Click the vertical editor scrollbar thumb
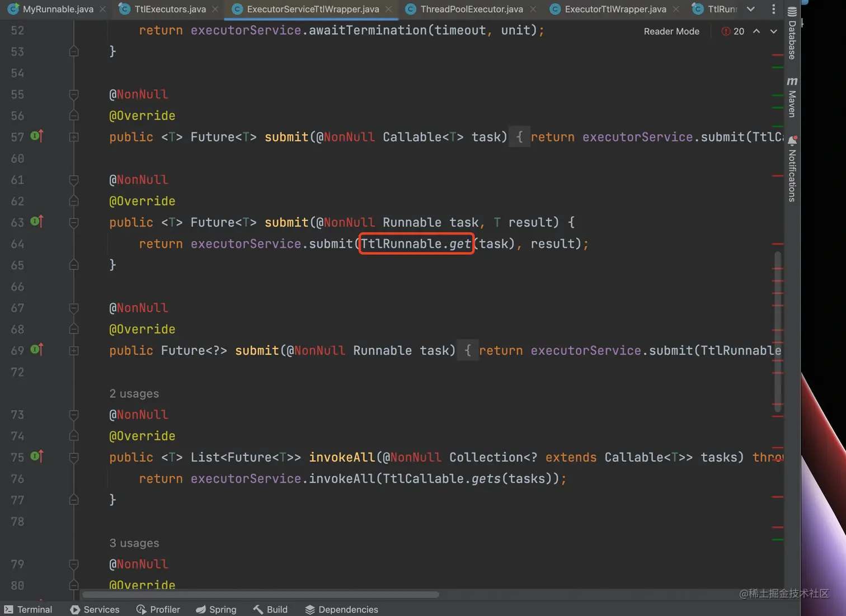The height and width of the screenshot is (616, 846). coord(778,332)
